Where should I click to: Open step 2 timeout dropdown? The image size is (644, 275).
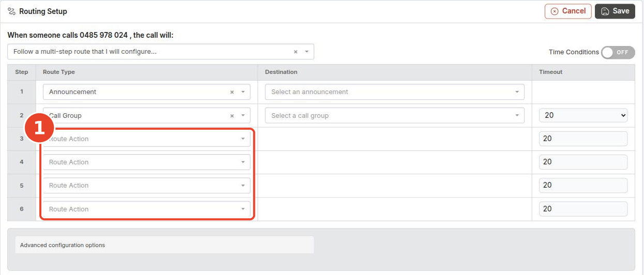coord(583,115)
